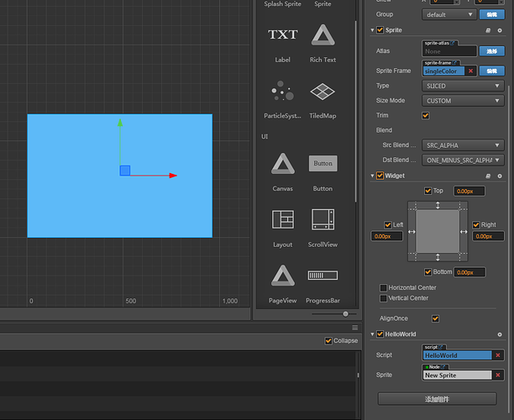Pick the ProgressBar UI node icon
Viewport: 514px width, 420px height.
[x=323, y=275]
